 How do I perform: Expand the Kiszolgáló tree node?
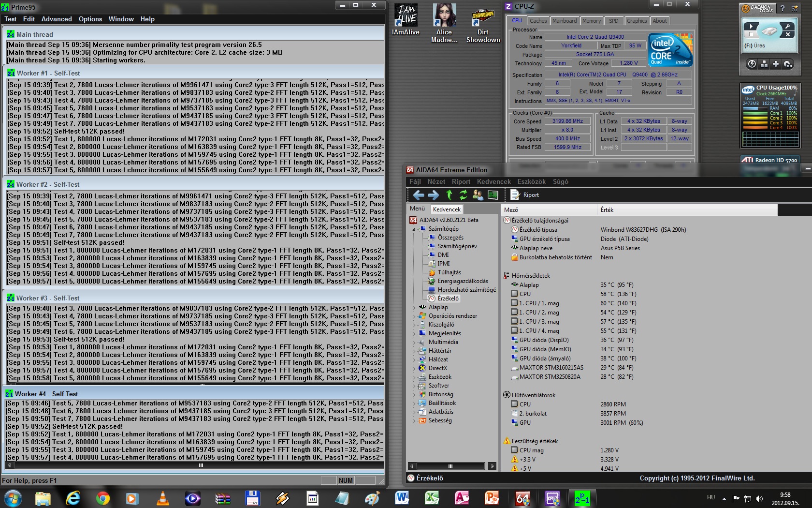coord(414,325)
